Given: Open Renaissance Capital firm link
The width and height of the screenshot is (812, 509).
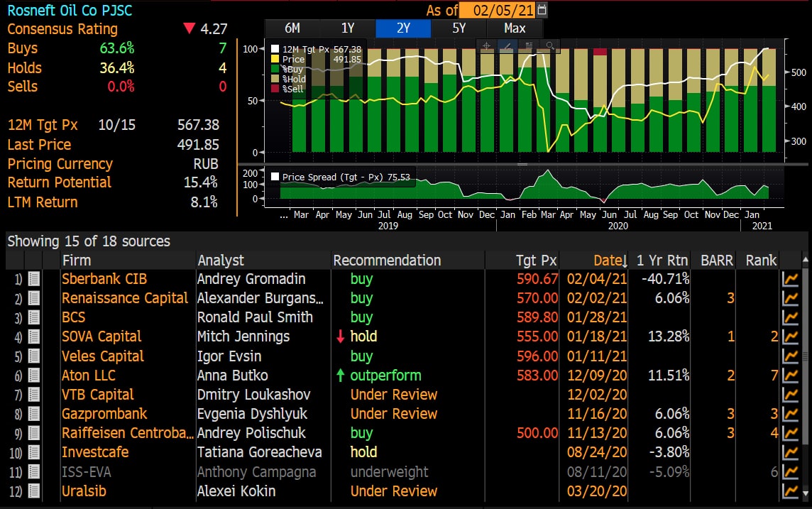Looking at the screenshot, I should tap(125, 298).
